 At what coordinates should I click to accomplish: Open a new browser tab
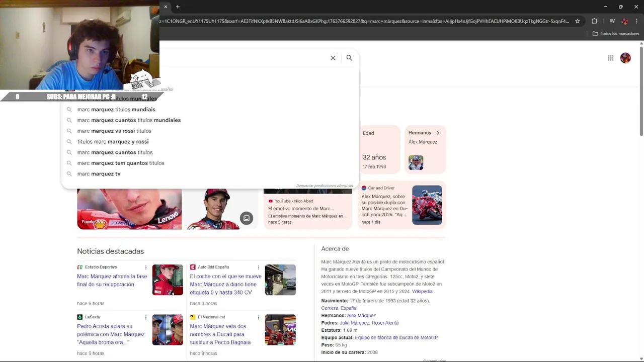click(x=178, y=7)
